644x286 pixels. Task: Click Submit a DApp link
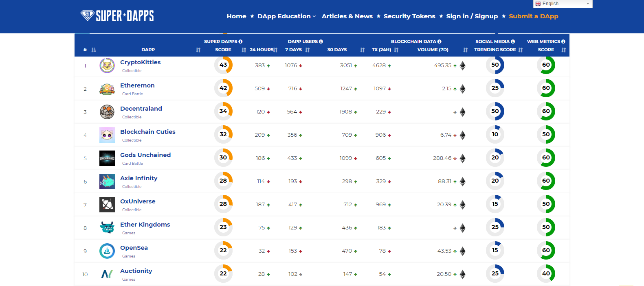click(x=534, y=16)
